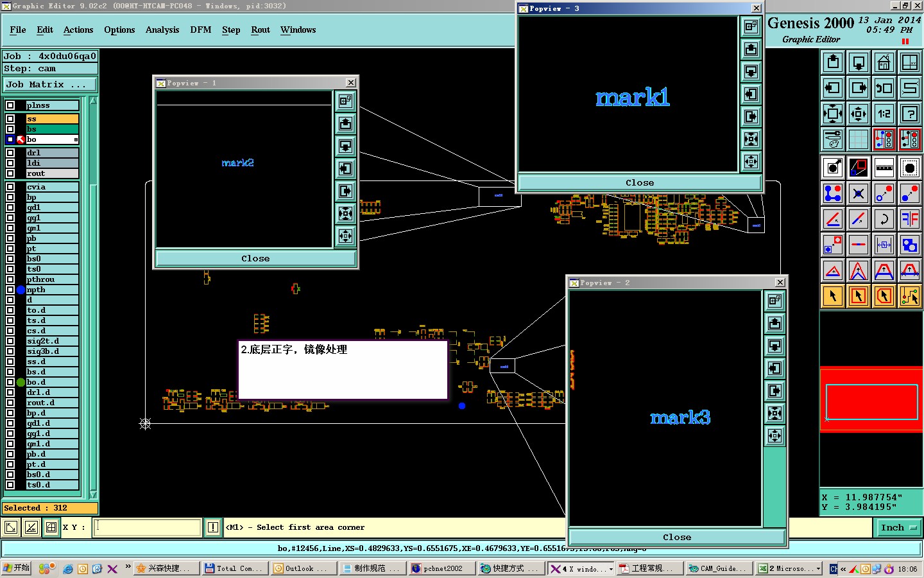Click the Windows Start button on taskbar
924x578 pixels.
click(17, 568)
